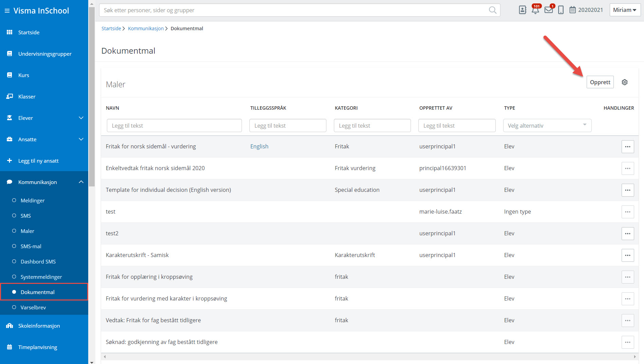Click the Opprett button

pyautogui.click(x=600, y=82)
